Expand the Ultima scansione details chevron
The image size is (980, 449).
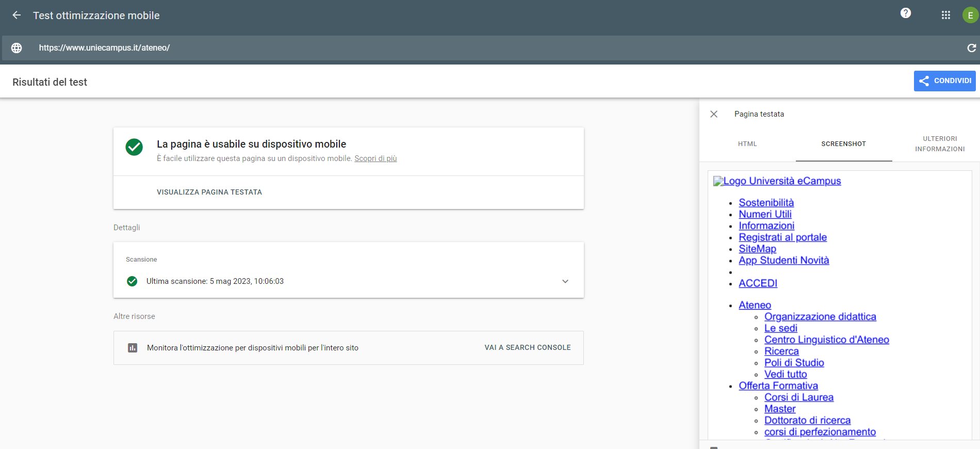tap(565, 281)
